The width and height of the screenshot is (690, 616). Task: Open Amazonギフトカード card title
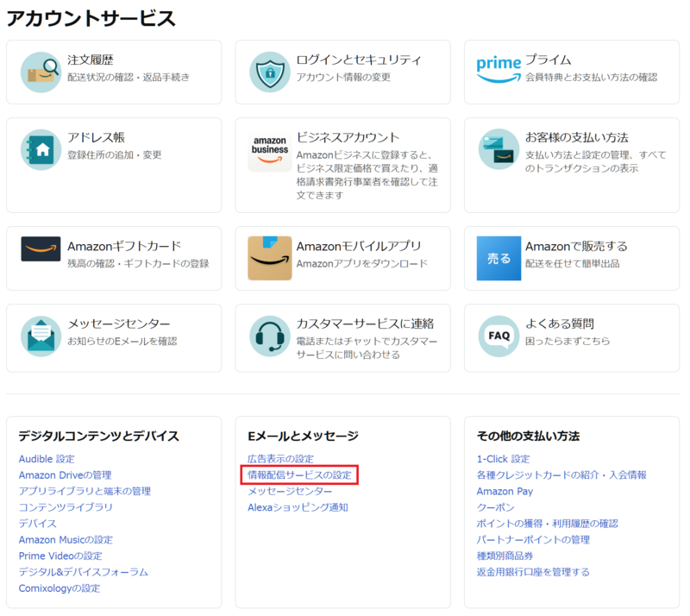click(x=124, y=246)
